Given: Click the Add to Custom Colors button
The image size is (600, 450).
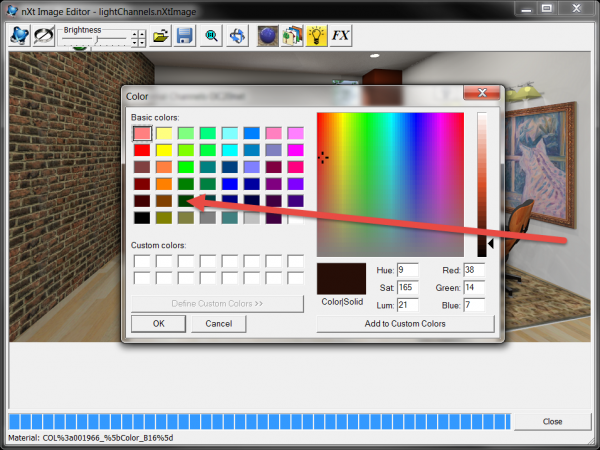Looking at the screenshot, I should click(x=405, y=324).
